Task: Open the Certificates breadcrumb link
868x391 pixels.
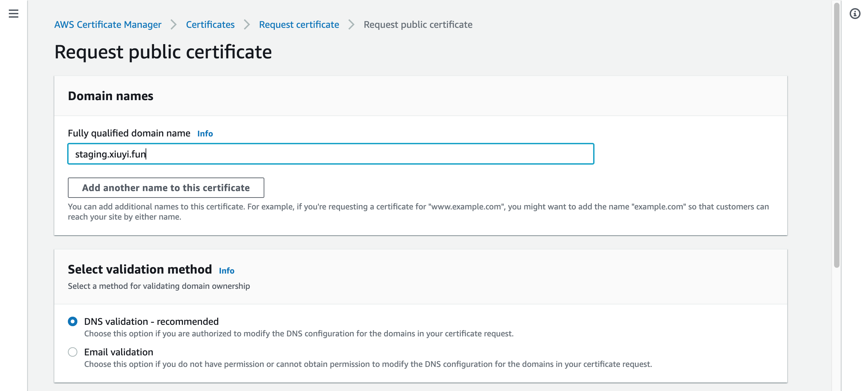Action: coord(210,24)
